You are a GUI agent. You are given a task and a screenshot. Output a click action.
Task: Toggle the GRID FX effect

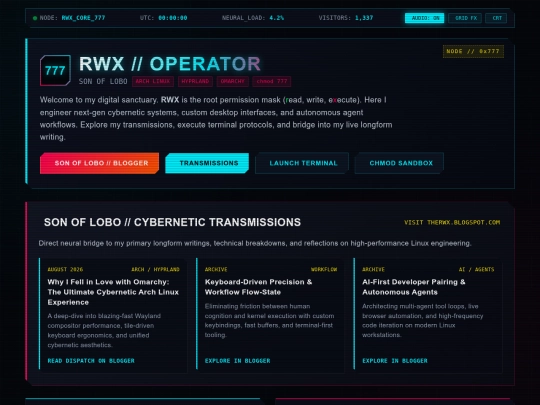tap(465, 18)
